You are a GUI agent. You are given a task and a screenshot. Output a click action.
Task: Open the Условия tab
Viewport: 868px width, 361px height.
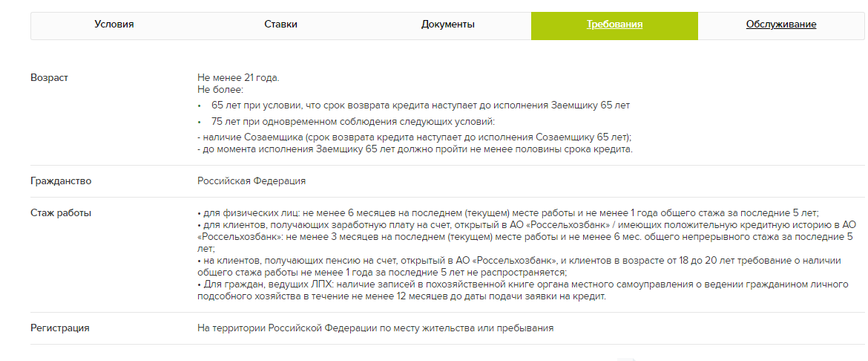[114, 25]
